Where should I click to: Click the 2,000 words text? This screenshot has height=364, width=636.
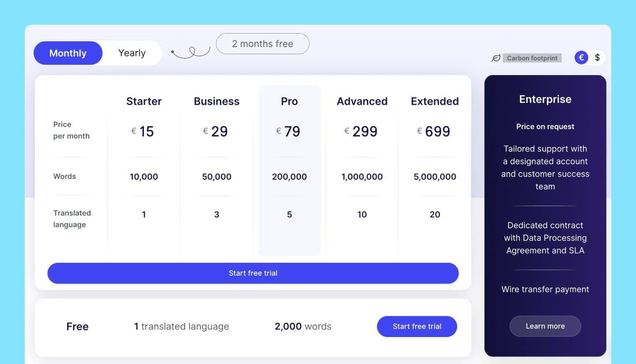303,326
